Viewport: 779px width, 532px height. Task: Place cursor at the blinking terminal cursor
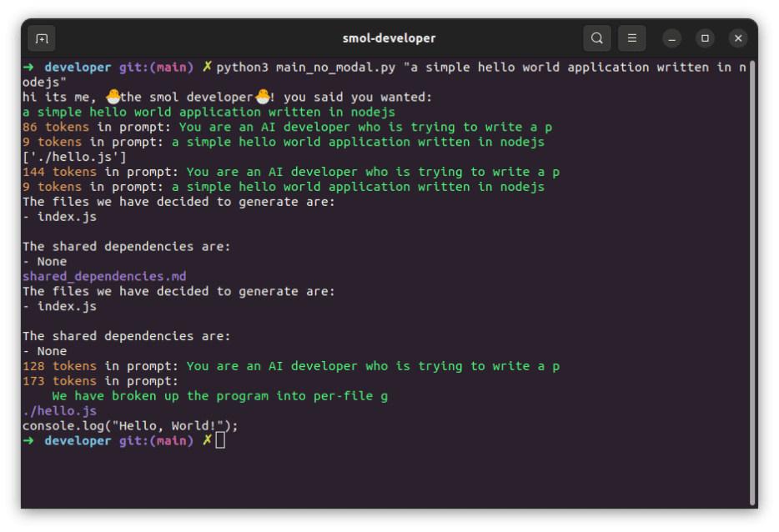[219, 440]
